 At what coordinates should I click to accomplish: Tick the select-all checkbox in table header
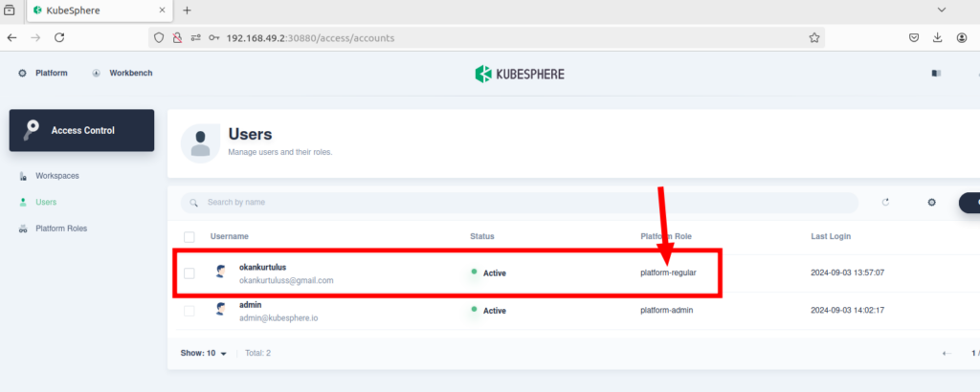pos(189,236)
